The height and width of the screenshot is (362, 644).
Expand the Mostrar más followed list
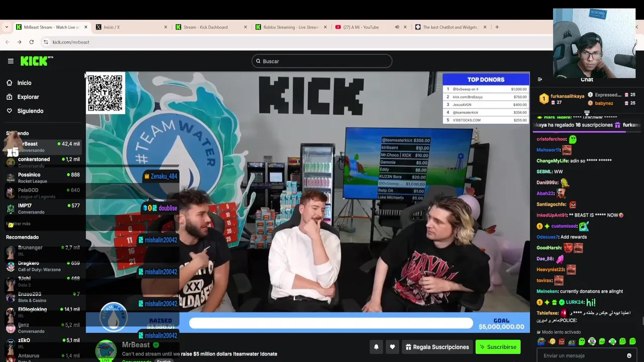(x=19, y=224)
